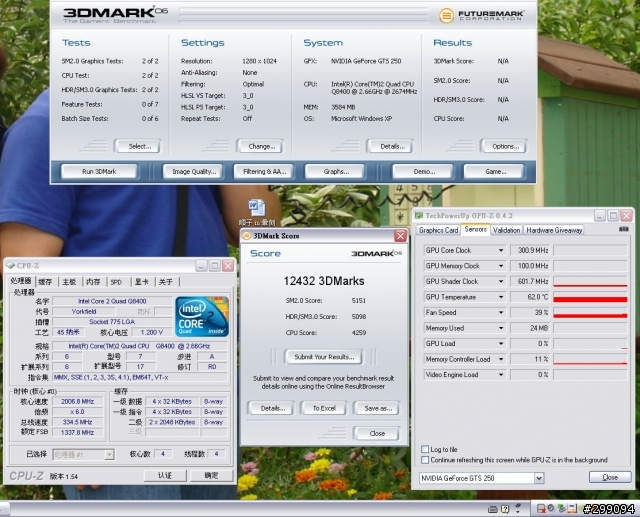The height and width of the screenshot is (517, 640).
Task: Open system Details in 3DMark06
Action: [x=391, y=146]
